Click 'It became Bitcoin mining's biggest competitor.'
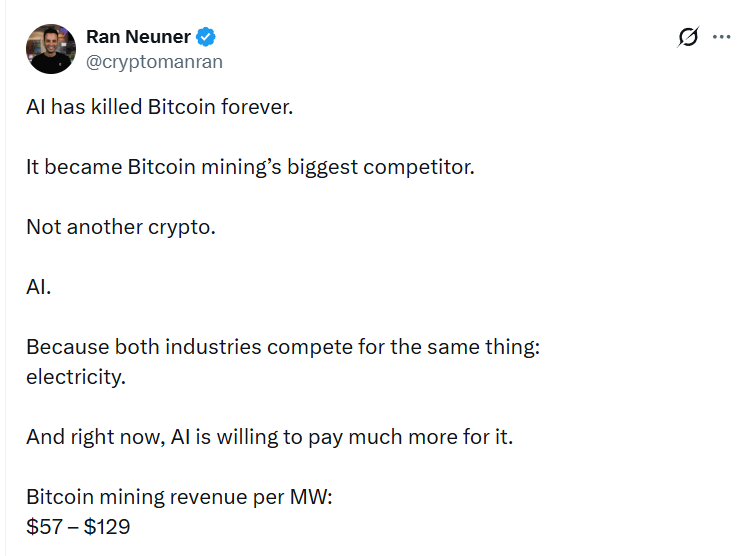Viewport: 742px width, 556px height. coord(250,166)
